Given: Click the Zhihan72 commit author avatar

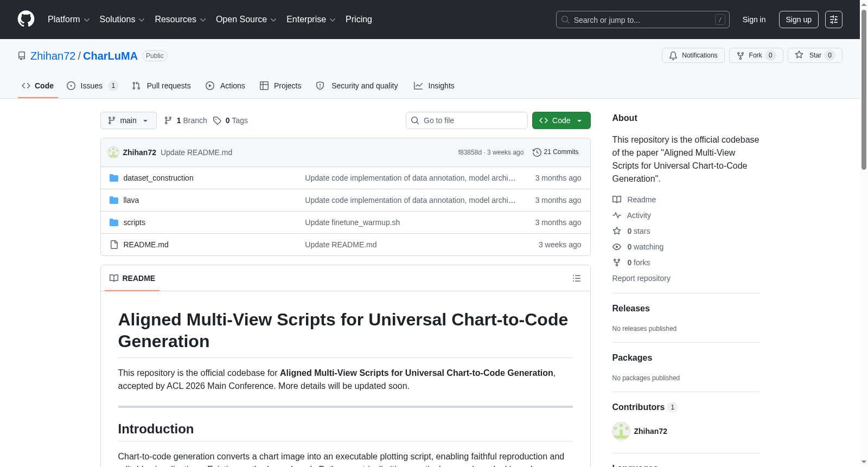Looking at the screenshot, I should [113, 152].
